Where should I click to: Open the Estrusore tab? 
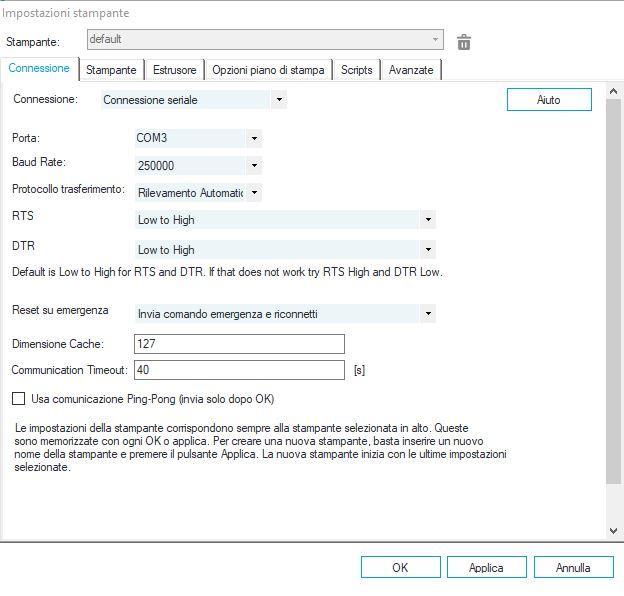[175, 70]
